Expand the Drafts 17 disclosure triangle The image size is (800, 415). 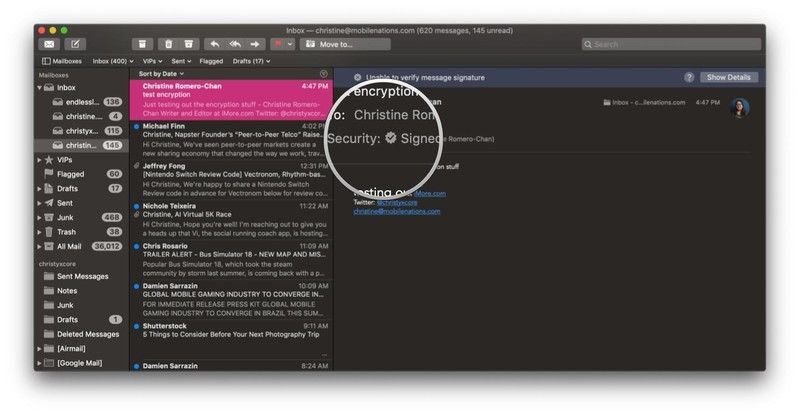click(39, 189)
